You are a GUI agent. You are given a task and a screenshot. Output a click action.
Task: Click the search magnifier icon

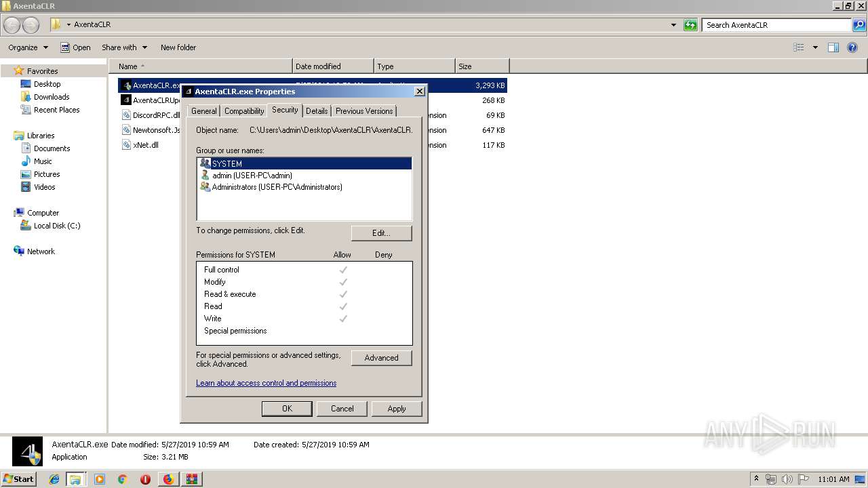(x=859, y=25)
